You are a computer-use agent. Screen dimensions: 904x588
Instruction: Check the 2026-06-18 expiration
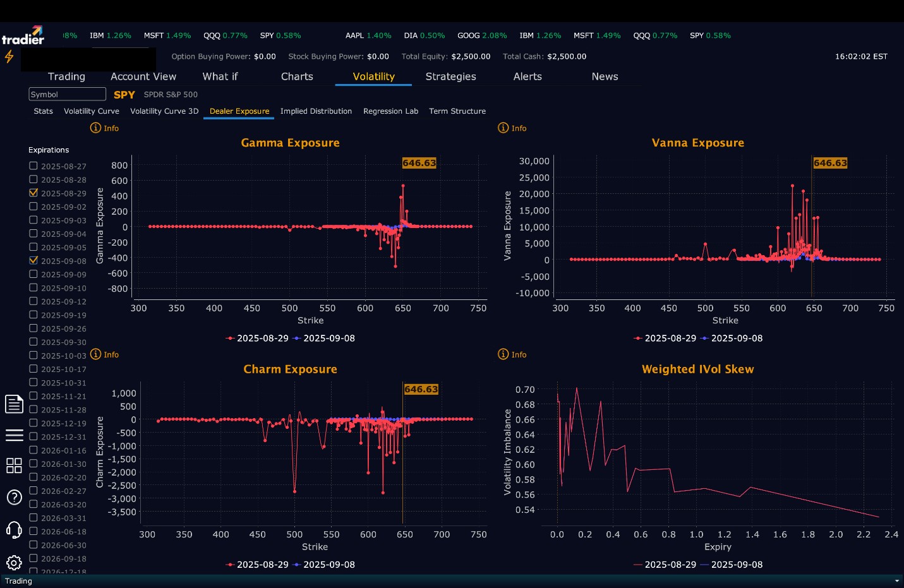33,531
